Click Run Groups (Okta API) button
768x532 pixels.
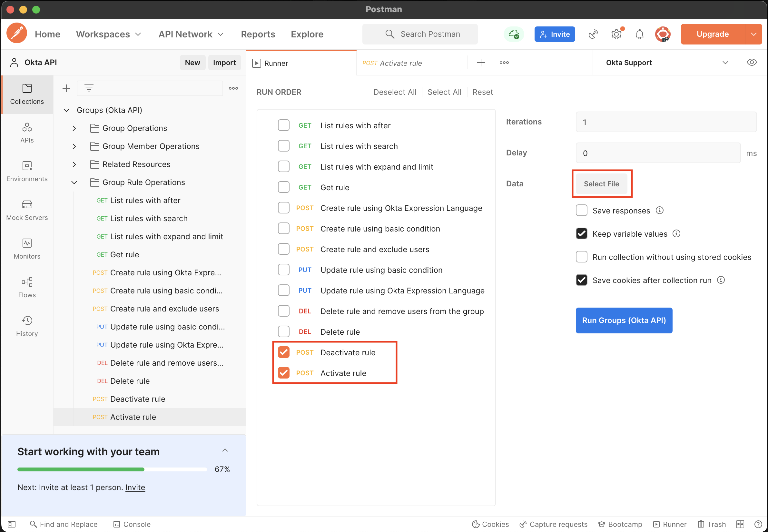[624, 320]
